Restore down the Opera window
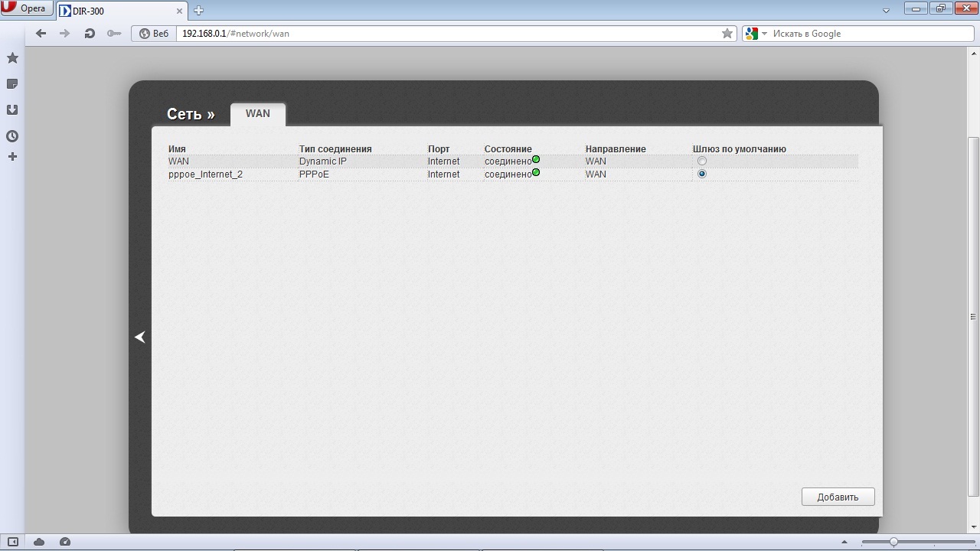This screenshot has width=980, height=551. (x=940, y=8)
